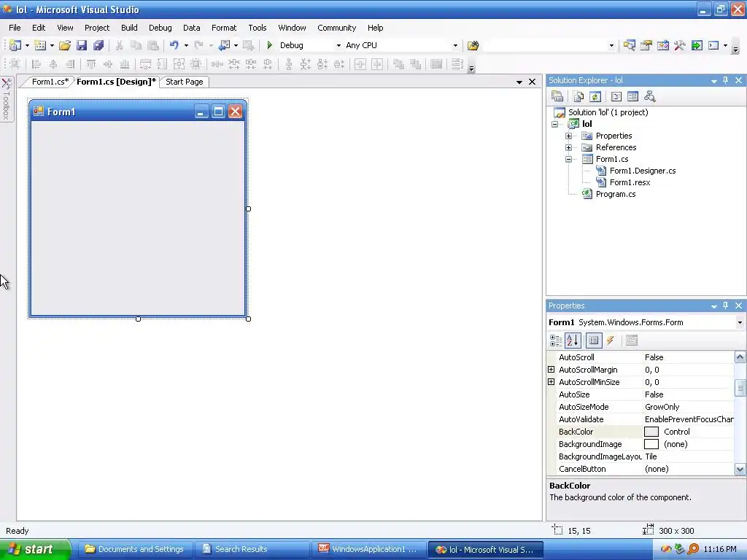
Task: Click the Open File folder icon
Action: point(65,45)
